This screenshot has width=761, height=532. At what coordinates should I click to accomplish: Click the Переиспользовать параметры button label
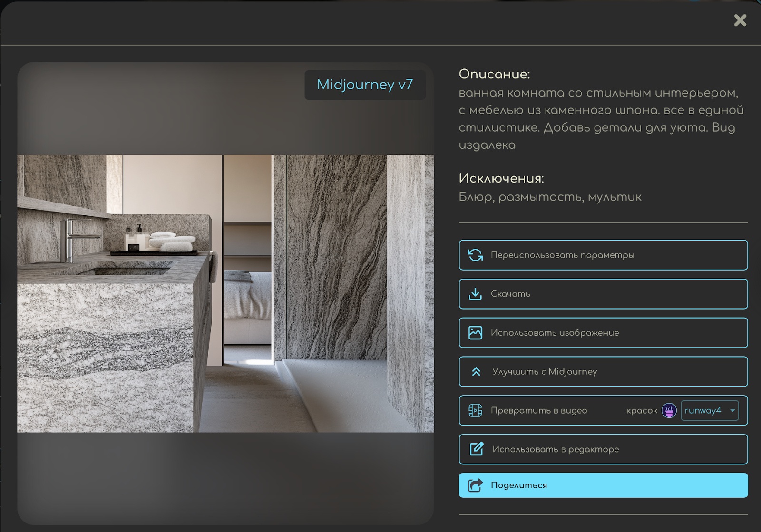pos(563,255)
